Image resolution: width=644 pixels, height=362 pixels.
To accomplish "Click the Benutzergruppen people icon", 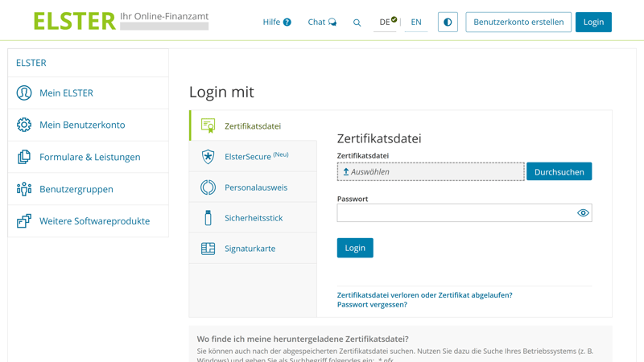I will point(24,189).
